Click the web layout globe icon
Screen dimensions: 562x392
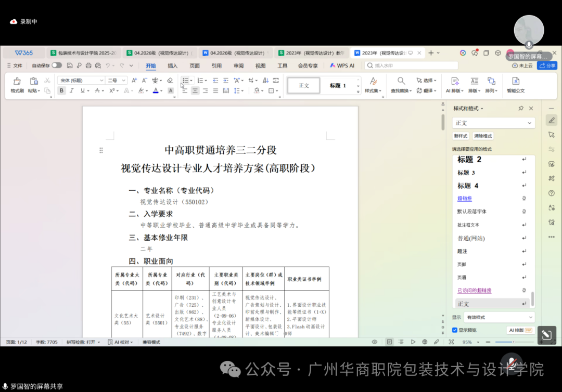click(x=425, y=342)
